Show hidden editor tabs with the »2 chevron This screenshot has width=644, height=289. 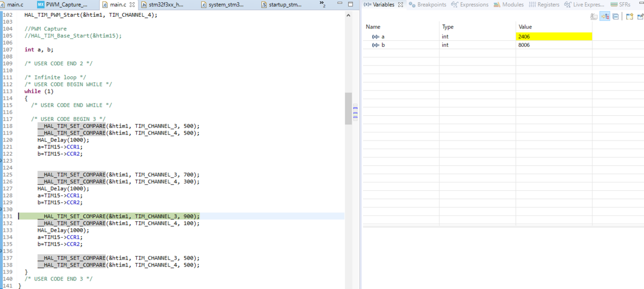pos(323,5)
